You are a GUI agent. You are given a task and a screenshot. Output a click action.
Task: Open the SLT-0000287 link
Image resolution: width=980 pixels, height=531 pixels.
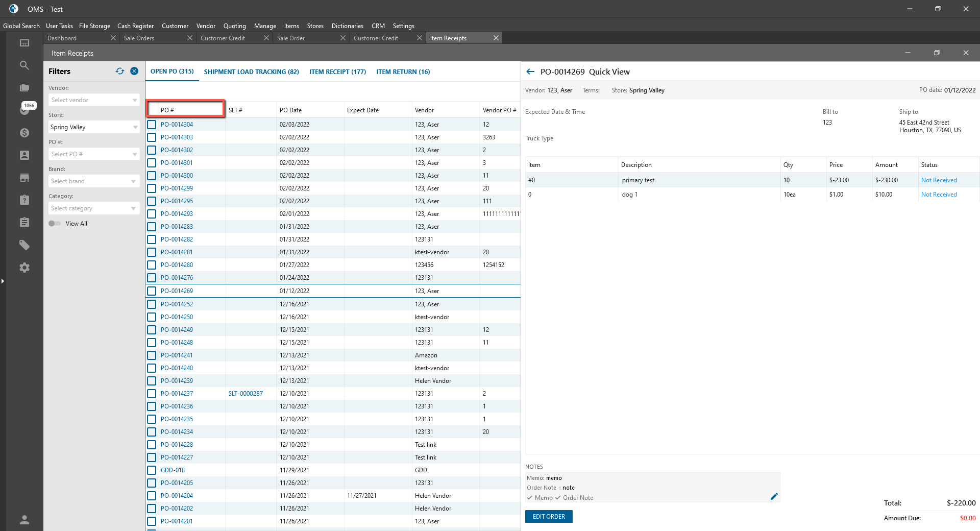pos(246,394)
